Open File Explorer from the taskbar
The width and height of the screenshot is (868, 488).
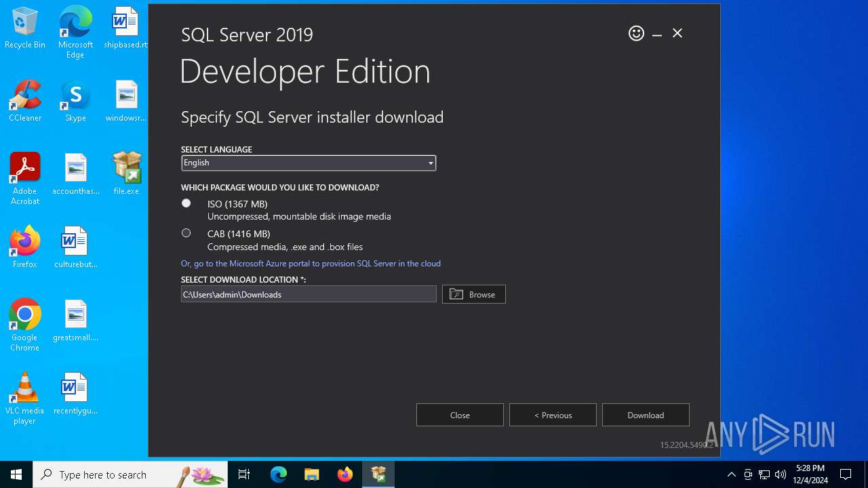(x=312, y=474)
